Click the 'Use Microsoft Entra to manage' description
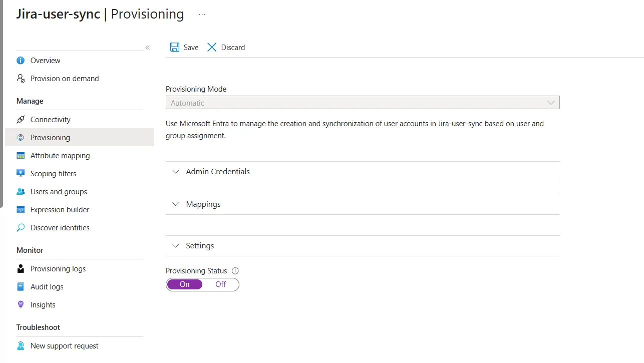Image resolution: width=644 pixels, height=363 pixels. click(355, 130)
